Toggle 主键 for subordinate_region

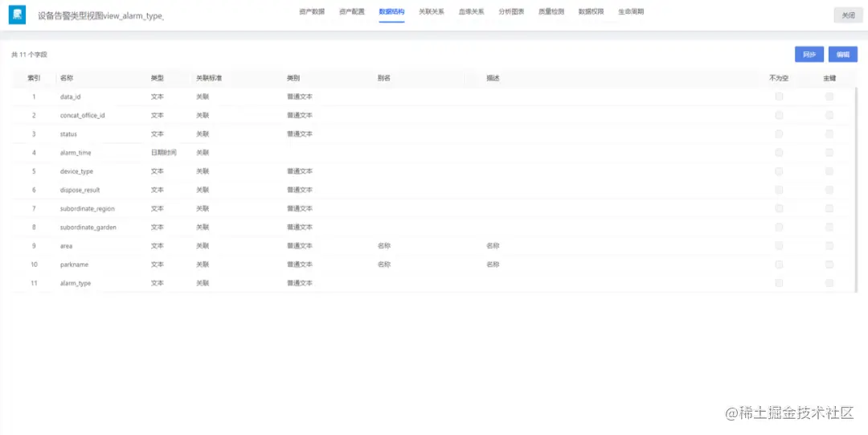[829, 208]
